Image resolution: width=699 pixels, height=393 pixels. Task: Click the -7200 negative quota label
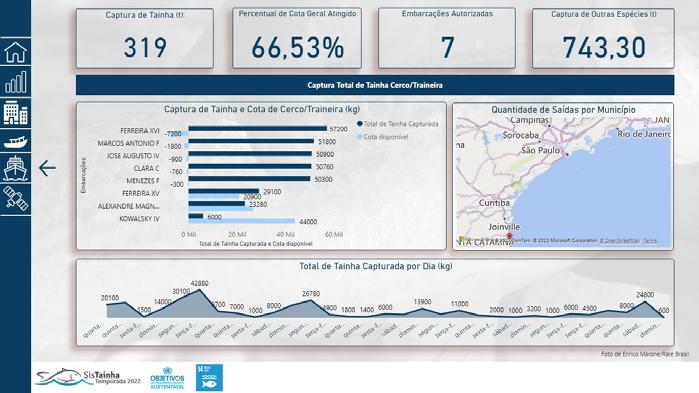pyautogui.click(x=173, y=134)
